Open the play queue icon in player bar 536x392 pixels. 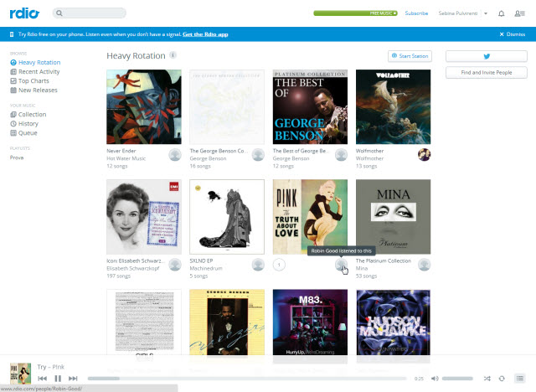(x=520, y=379)
